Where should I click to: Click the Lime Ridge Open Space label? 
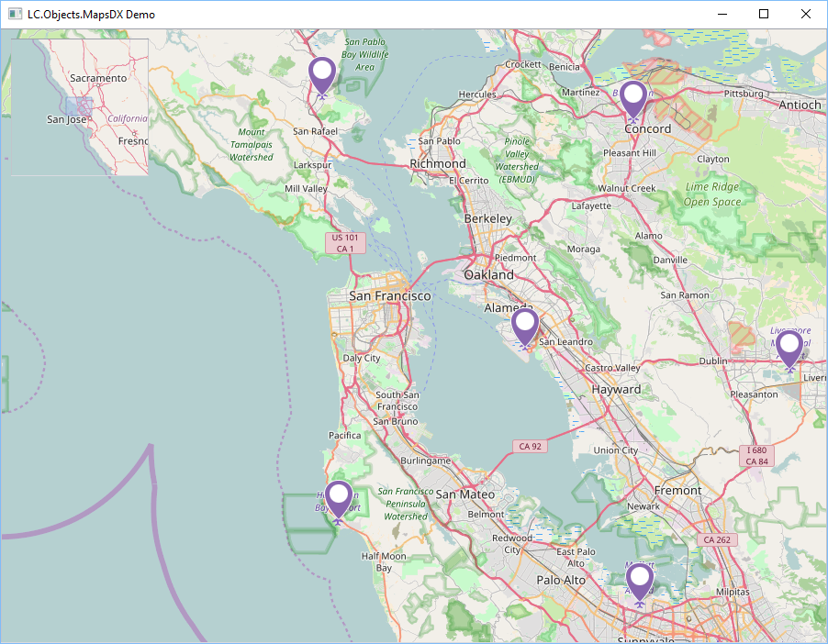(712, 194)
